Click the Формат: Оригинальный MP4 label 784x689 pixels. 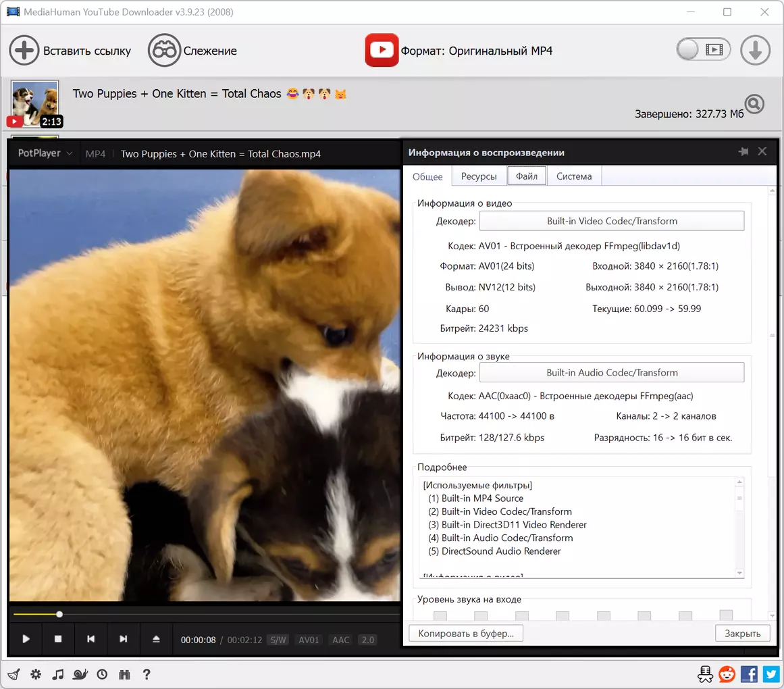pos(477,51)
